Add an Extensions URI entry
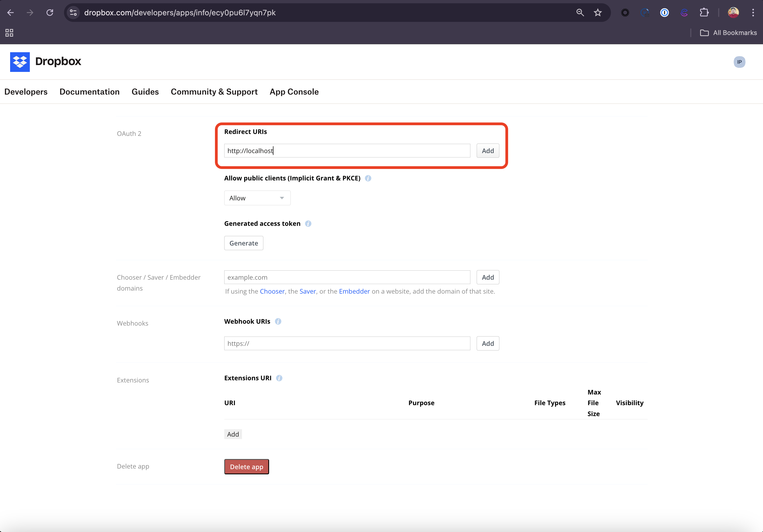 pos(233,434)
